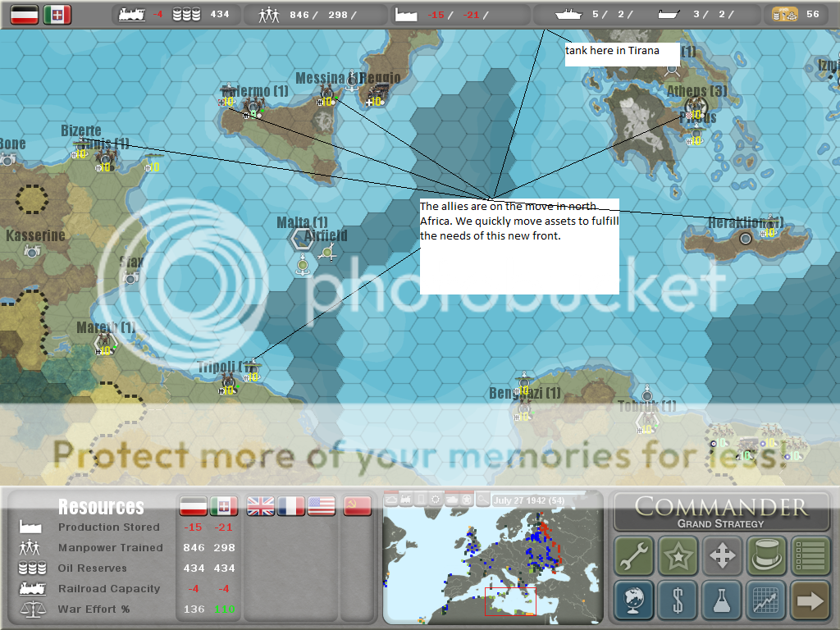Click the red viewport rectangle on minimap

pyautogui.click(x=509, y=600)
